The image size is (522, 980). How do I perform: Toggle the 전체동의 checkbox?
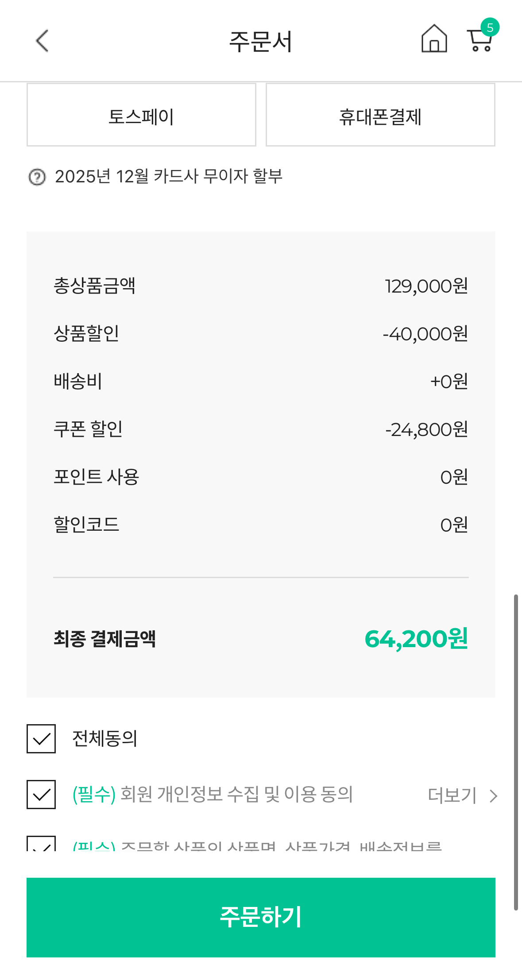pyautogui.click(x=41, y=739)
